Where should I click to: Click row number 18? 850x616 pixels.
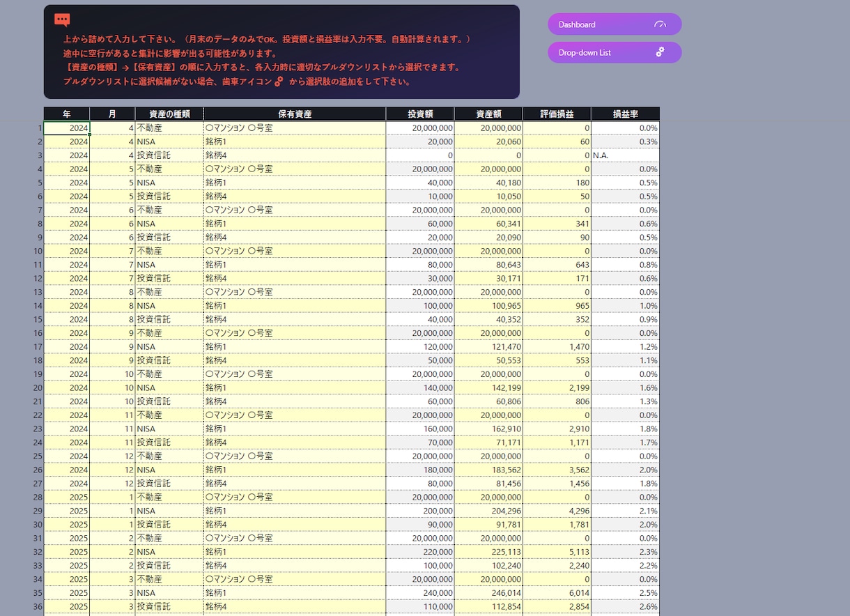38,360
